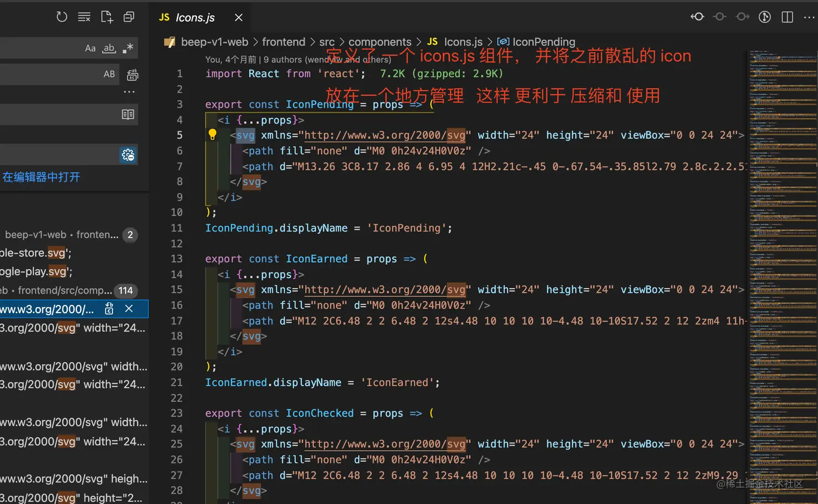Toggle Match Whole Word search option
818x504 pixels.
click(x=109, y=48)
